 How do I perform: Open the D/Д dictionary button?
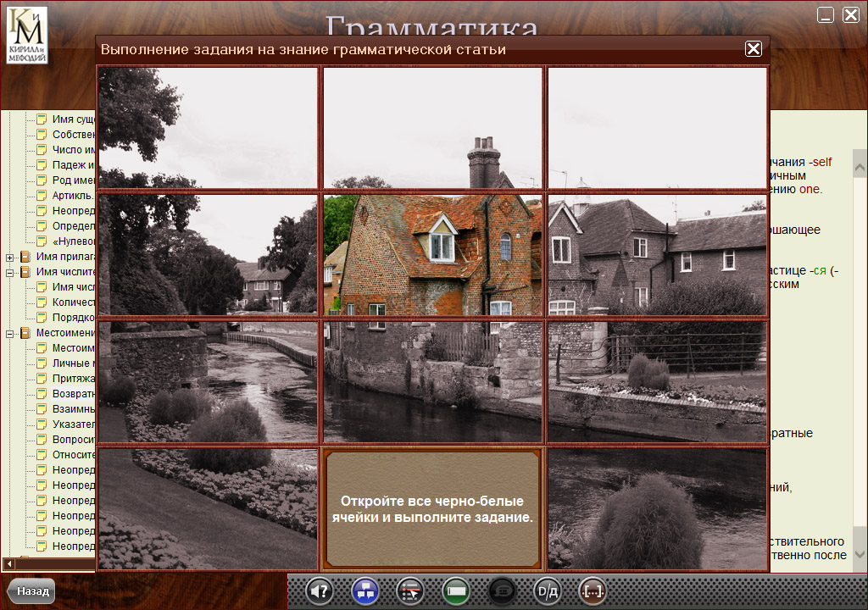coord(547,591)
